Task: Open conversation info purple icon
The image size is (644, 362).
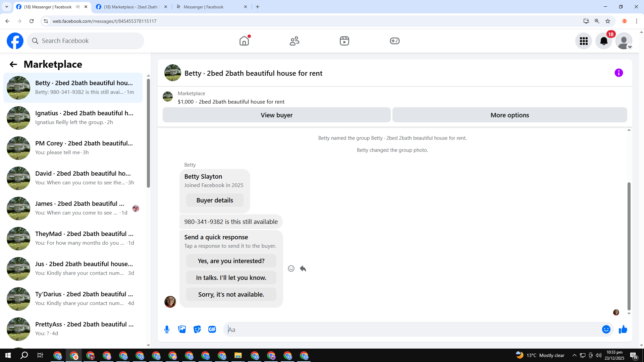Action: tap(619, 73)
